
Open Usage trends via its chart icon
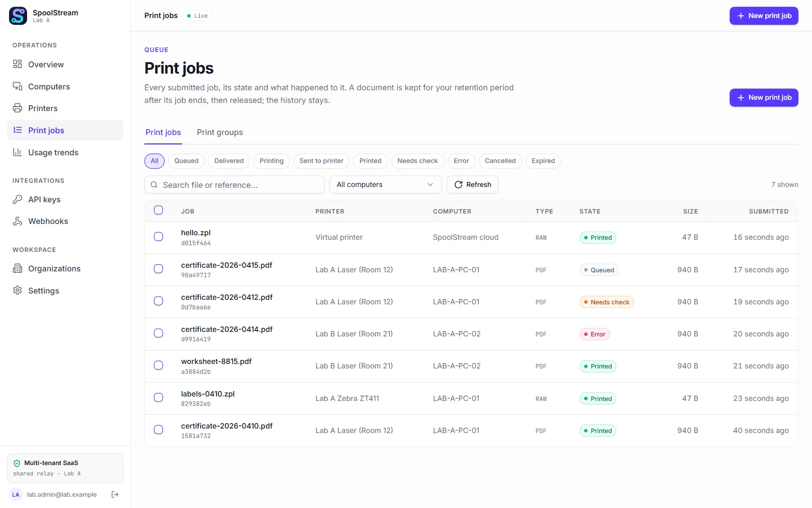click(18, 152)
